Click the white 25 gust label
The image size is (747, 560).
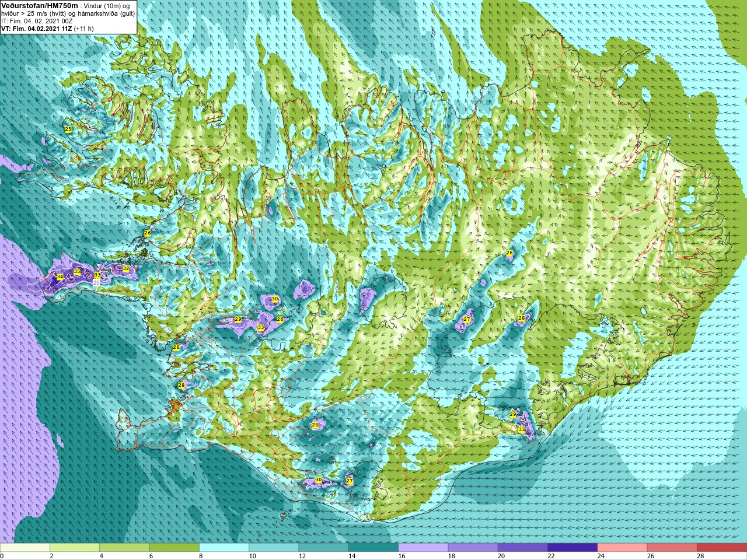coord(96,282)
